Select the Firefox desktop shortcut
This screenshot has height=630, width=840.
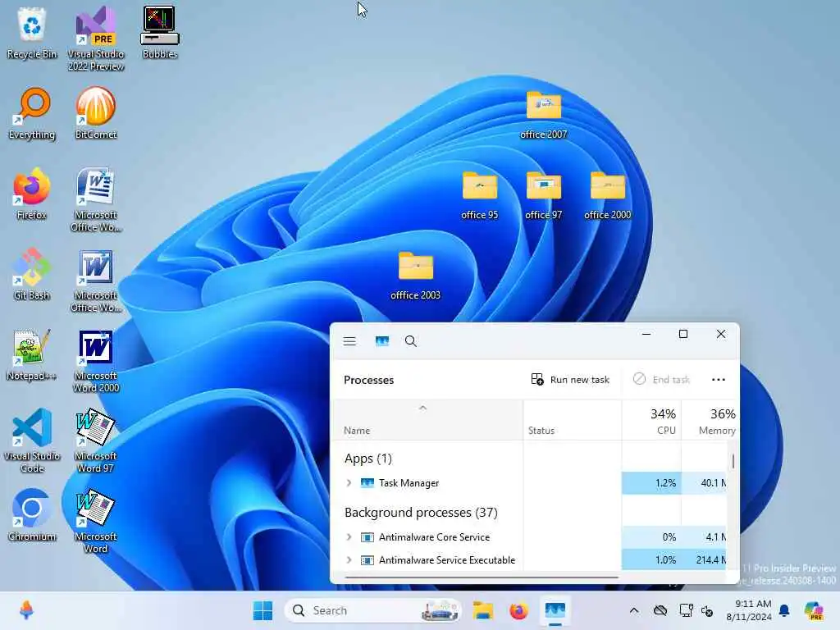(x=32, y=194)
